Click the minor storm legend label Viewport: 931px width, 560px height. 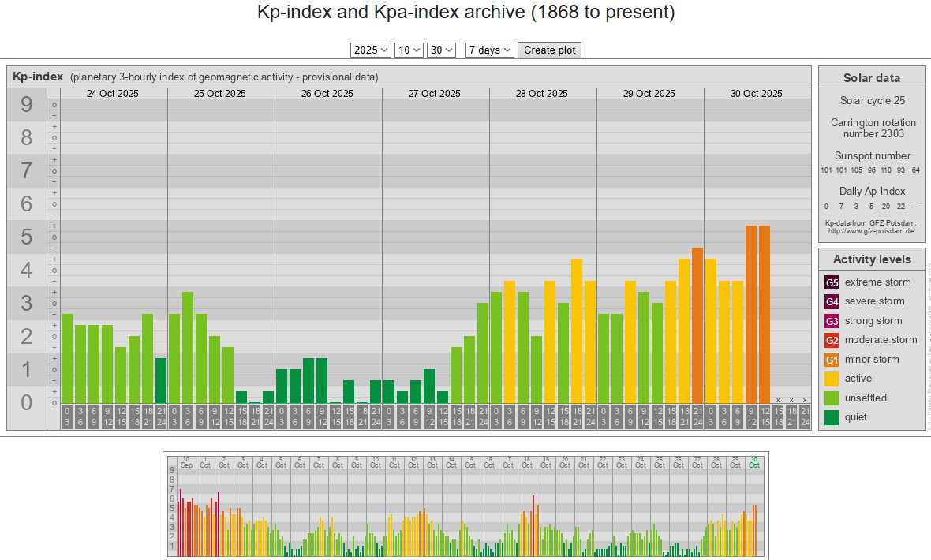pos(872,360)
